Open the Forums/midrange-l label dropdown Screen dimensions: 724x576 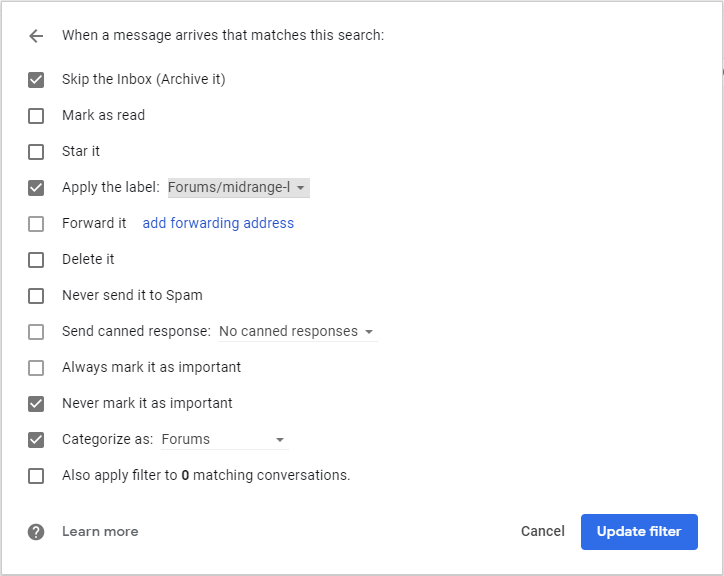(x=238, y=188)
